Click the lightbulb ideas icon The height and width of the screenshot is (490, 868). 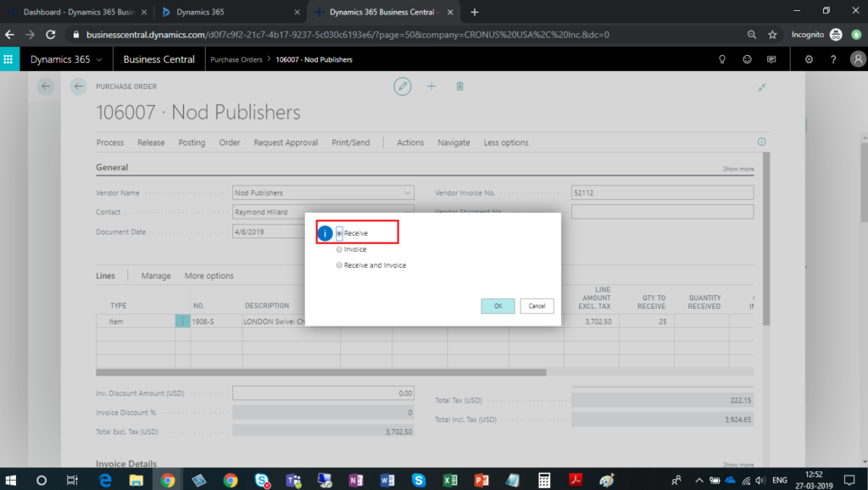[722, 59]
